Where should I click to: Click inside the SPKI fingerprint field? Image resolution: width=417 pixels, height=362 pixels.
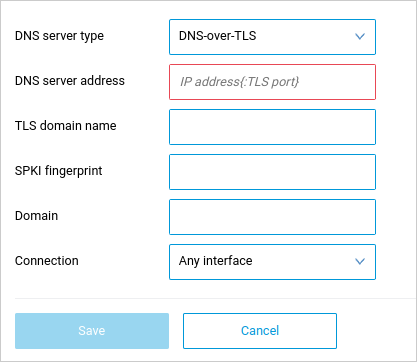[x=272, y=172]
